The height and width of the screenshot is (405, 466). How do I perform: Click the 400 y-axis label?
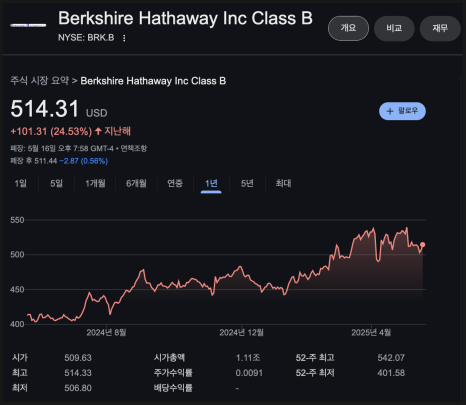[x=17, y=324]
